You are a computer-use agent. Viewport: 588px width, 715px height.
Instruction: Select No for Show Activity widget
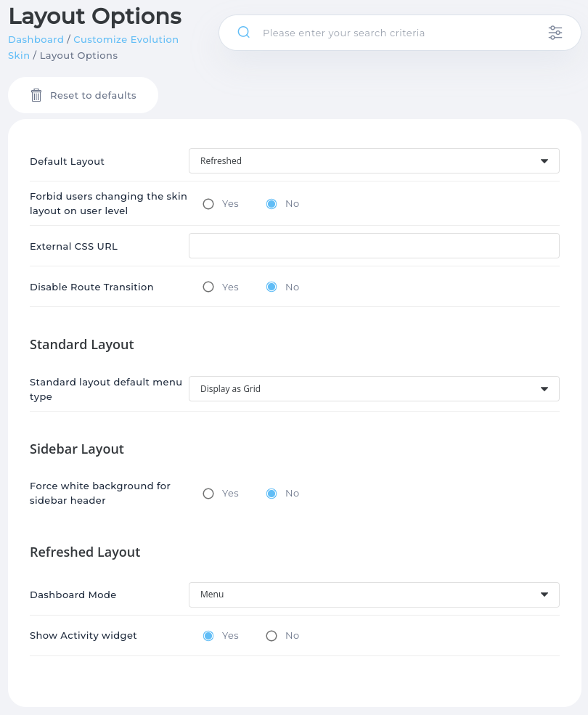click(271, 635)
